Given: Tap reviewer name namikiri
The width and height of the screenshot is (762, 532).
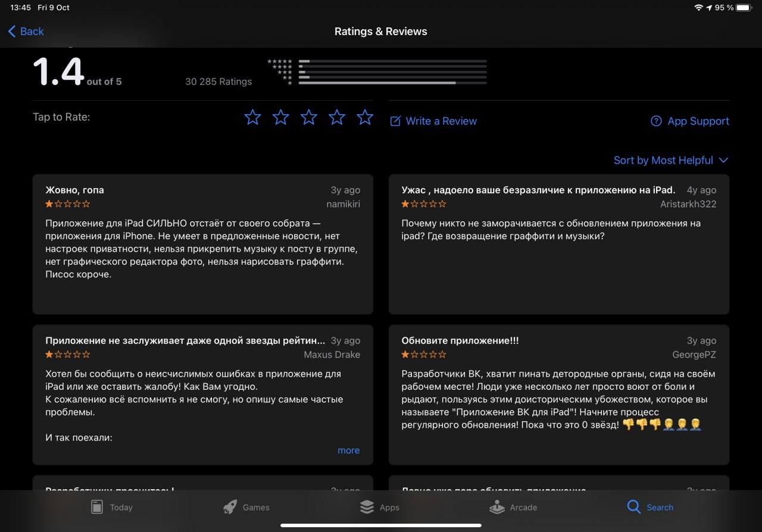Looking at the screenshot, I should 343,204.
